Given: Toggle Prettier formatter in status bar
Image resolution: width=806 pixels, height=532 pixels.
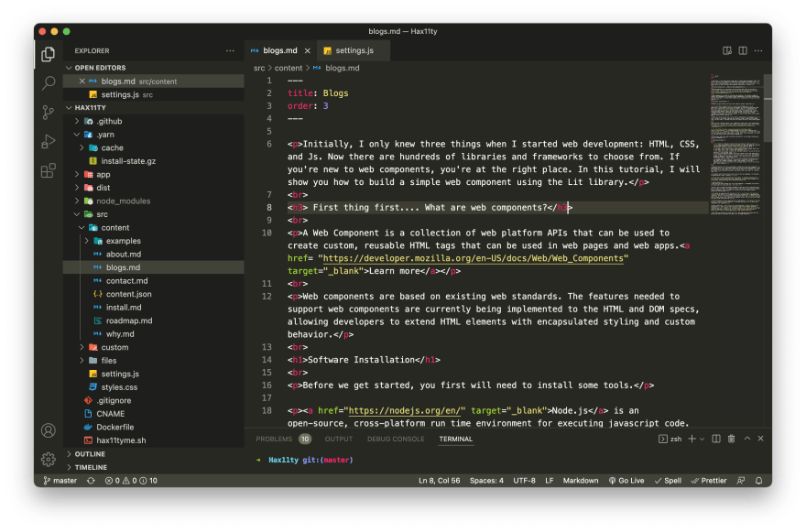Looking at the screenshot, I should coord(709,481).
